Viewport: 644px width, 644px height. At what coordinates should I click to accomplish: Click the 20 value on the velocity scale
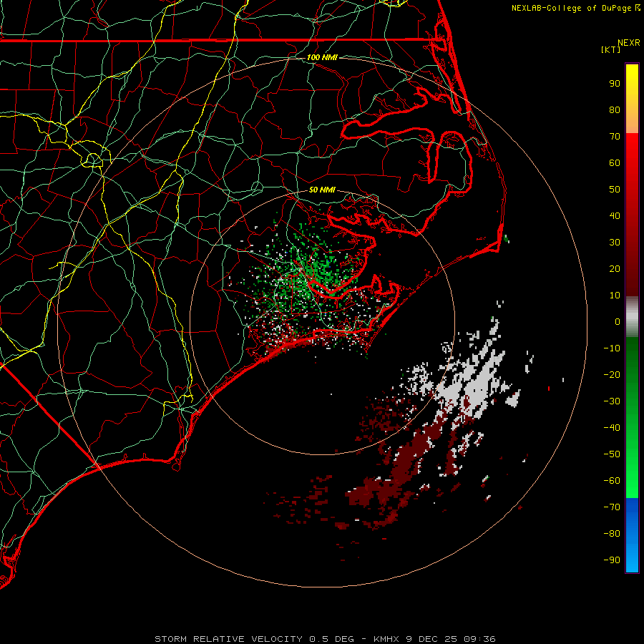tap(615, 269)
